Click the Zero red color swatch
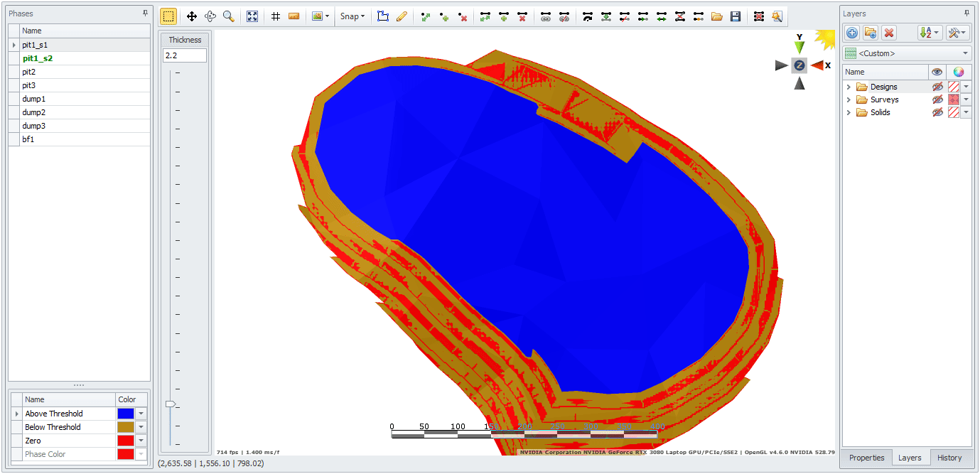This screenshot has height=474, width=980. tap(125, 441)
